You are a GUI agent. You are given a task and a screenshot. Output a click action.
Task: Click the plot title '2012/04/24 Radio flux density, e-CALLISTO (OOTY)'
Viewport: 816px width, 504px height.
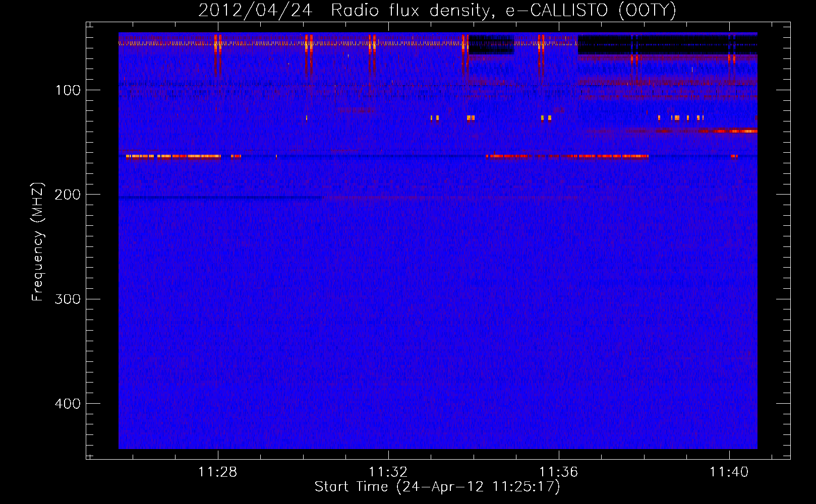tap(437, 10)
